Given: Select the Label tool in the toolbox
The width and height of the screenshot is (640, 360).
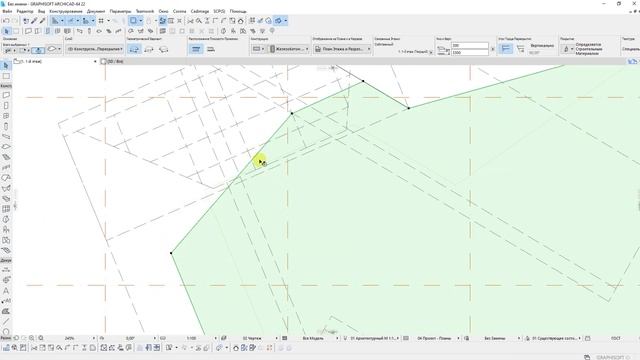Looking at the screenshot, I should click(6, 301).
